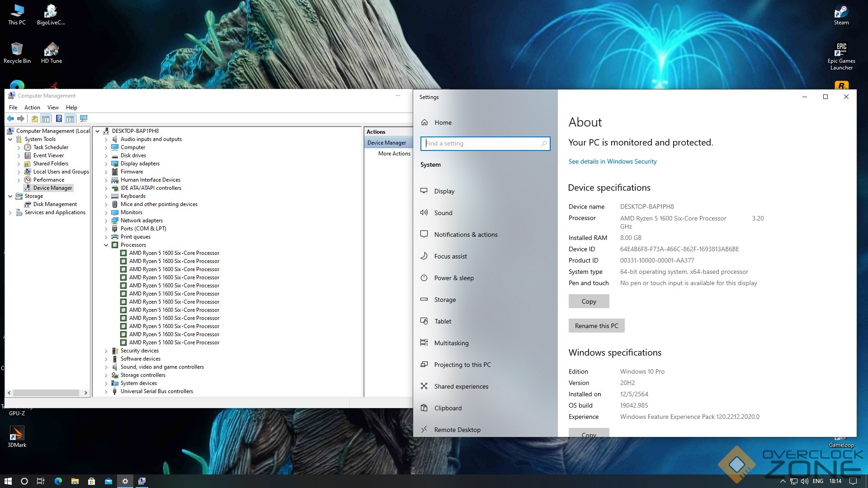Click the Up one level folder icon

pos(34,118)
